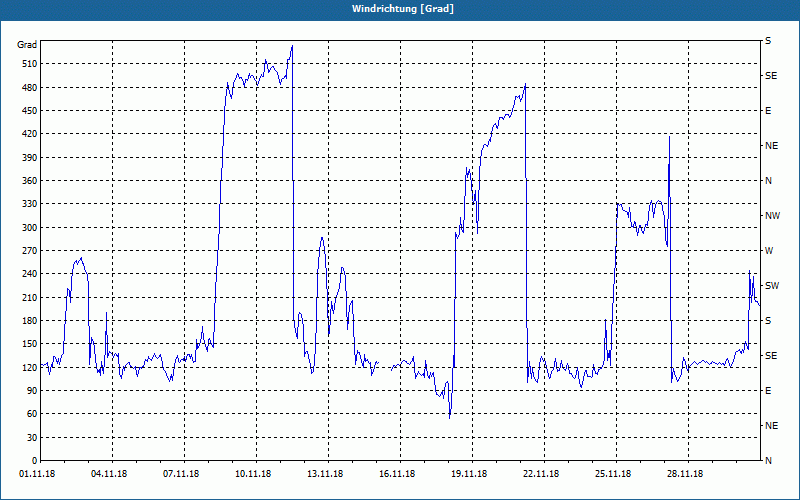Select the W compass label
This screenshot has height=500, width=800.
pyautogui.click(x=769, y=251)
